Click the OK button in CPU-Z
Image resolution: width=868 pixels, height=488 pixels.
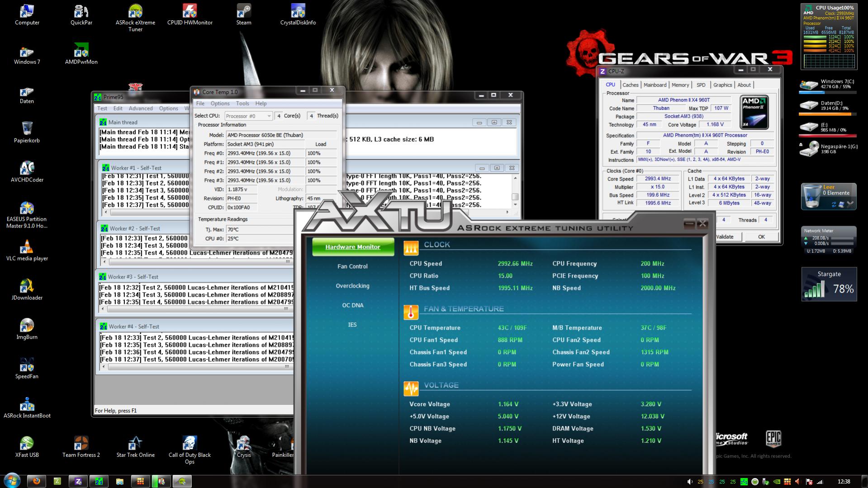pos(761,237)
